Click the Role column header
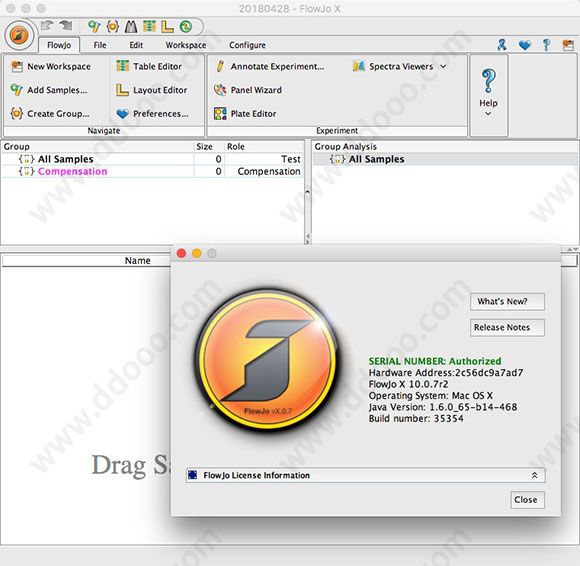The height and width of the screenshot is (566, 580). click(264, 146)
